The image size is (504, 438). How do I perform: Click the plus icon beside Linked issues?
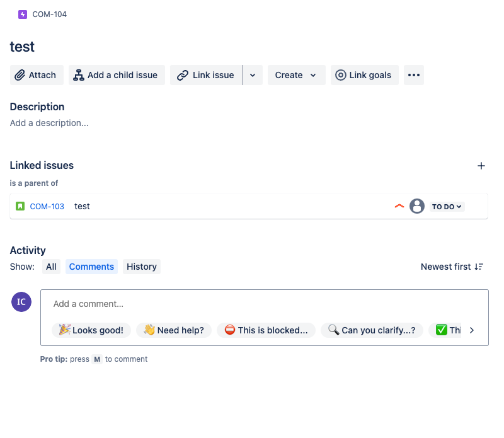point(481,166)
